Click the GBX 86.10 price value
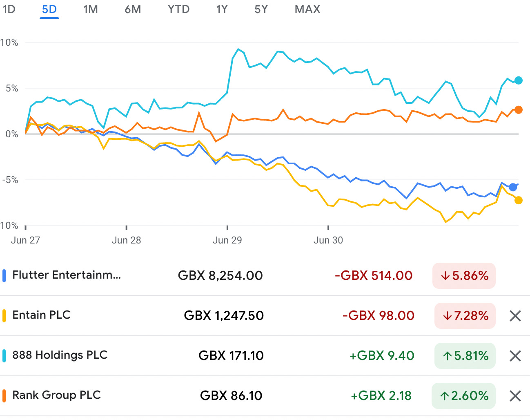530x420 pixels. [x=231, y=396]
